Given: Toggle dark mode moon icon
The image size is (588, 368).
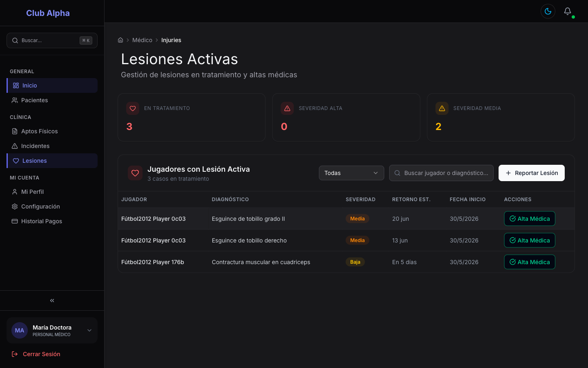Looking at the screenshot, I should click(548, 11).
